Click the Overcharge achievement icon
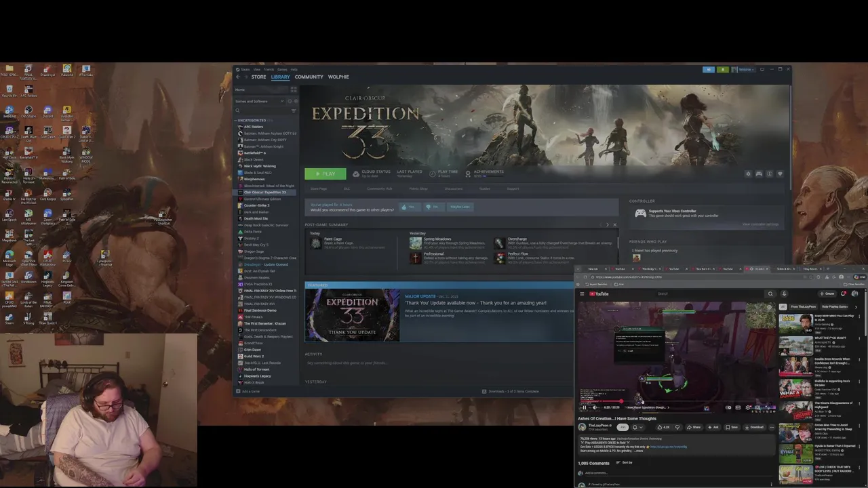 coord(499,243)
